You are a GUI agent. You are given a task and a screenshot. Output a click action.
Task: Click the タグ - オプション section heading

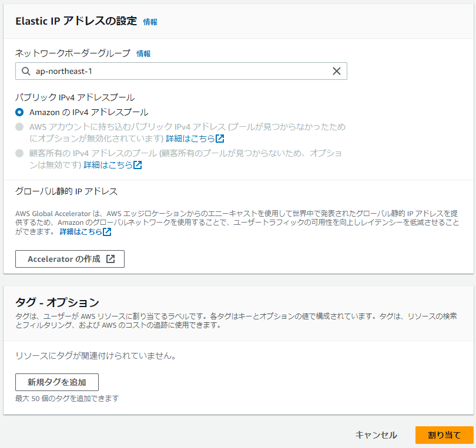[x=57, y=303]
